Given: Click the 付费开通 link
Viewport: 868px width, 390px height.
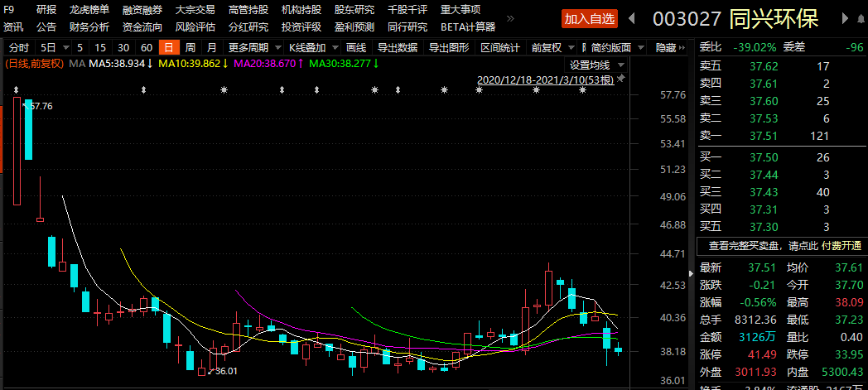Looking at the screenshot, I should 842,246.
